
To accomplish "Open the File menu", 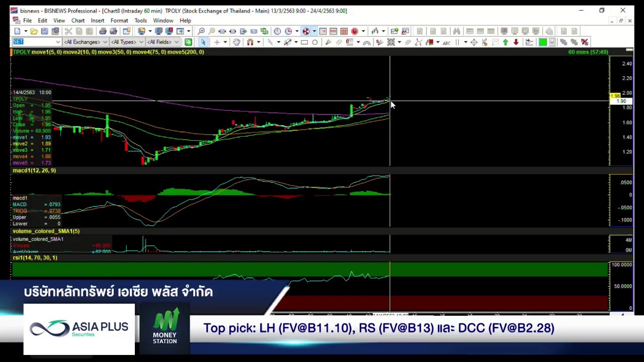I will pos(27,21).
